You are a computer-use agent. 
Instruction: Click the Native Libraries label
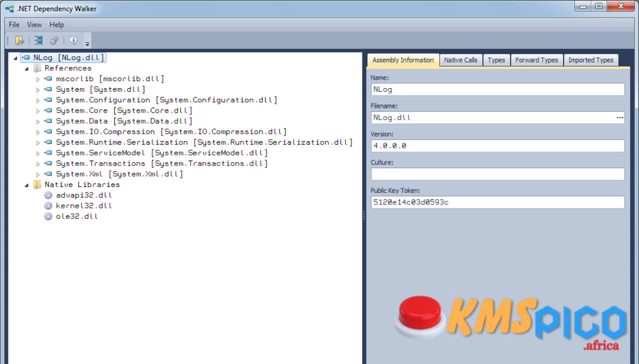(82, 184)
